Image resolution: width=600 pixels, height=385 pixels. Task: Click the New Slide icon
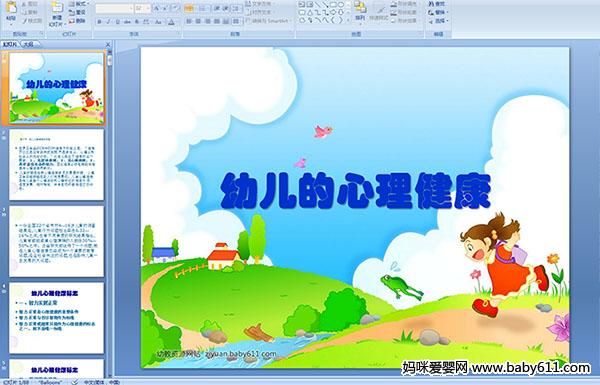click(57, 15)
